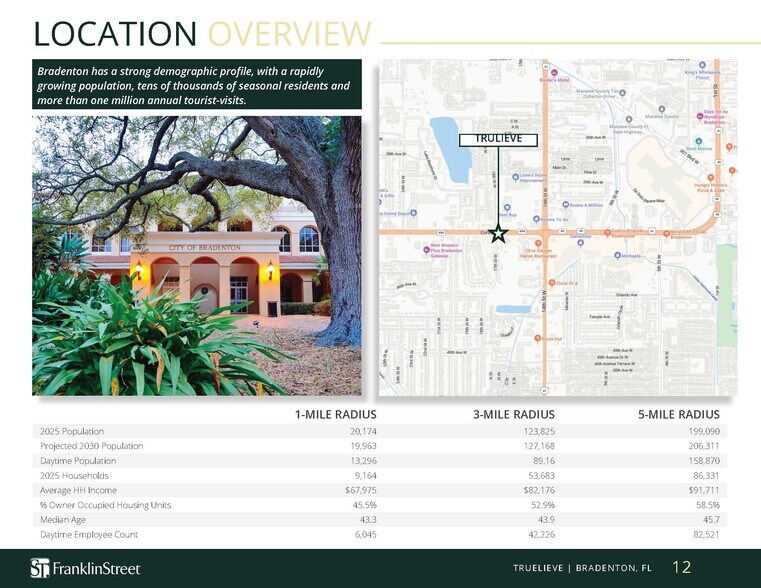The height and width of the screenshot is (588, 761).
Task: Click the LOCATION OVERVIEW heading
Action: click(x=202, y=33)
